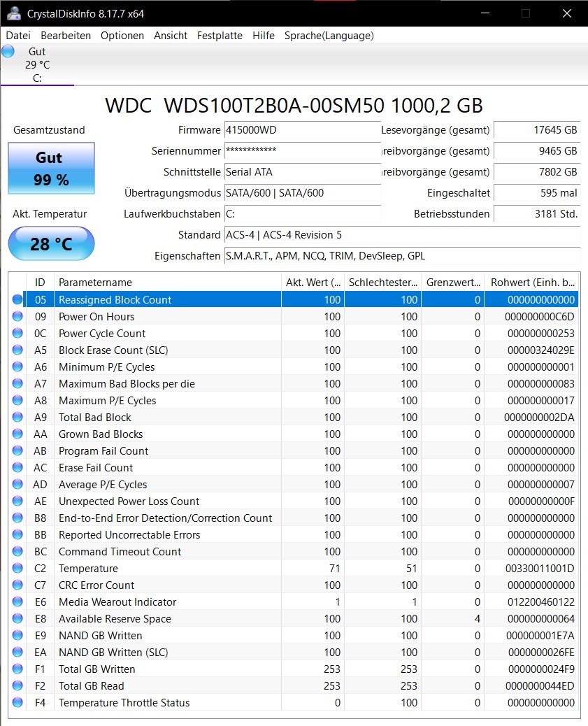
Task: Click the Gut 99 % health status button
Action: coord(52,168)
